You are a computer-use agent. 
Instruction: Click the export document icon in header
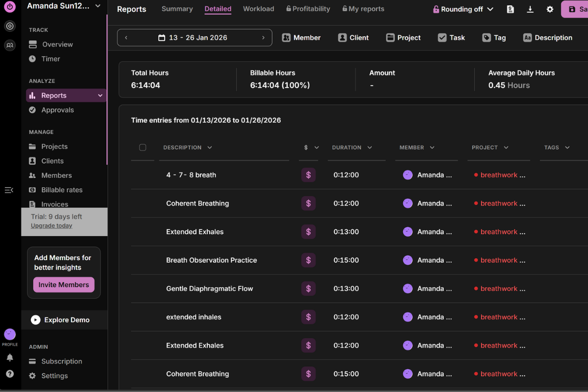tap(510, 9)
